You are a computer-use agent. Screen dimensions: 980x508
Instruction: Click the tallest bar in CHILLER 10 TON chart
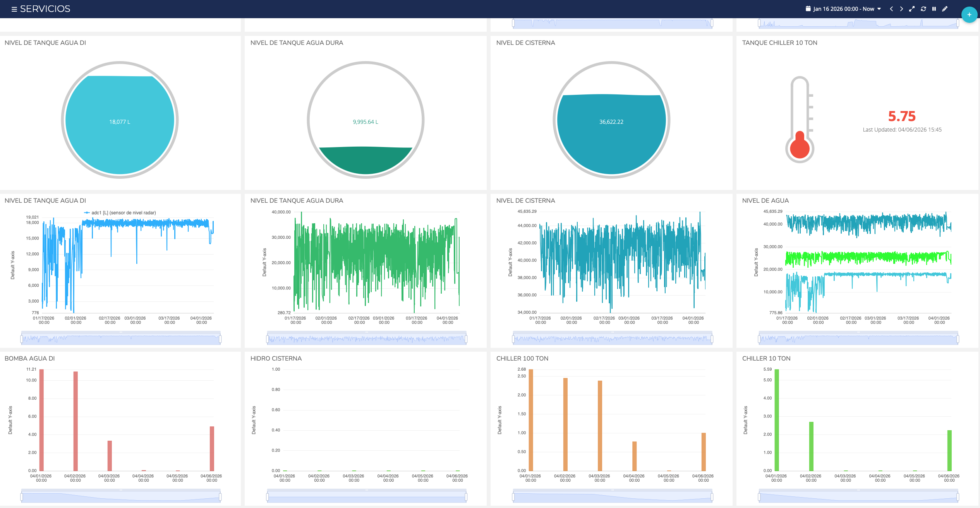pyautogui.click(x=776, y=420)
